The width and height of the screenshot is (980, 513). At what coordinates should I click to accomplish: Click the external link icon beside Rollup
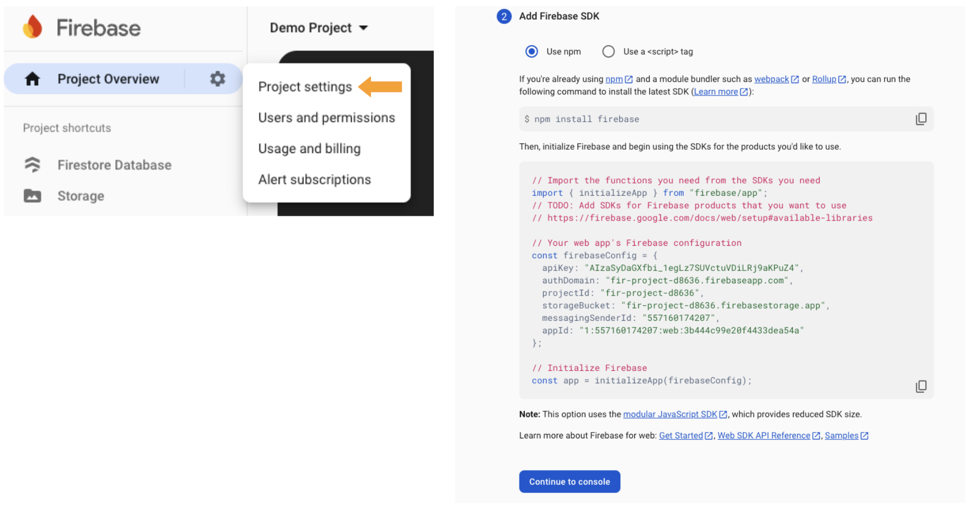click(842, 79)
